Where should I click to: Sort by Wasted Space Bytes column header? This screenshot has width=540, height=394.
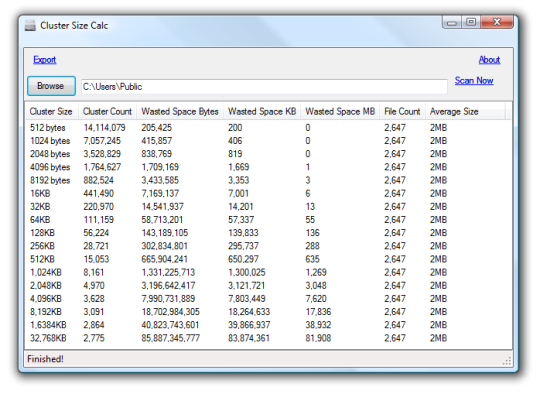[180, 112]
